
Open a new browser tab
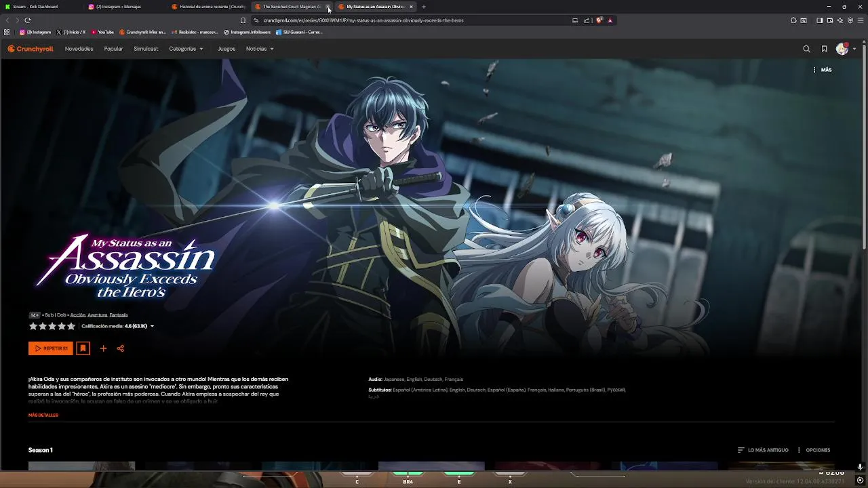[424, 7]
